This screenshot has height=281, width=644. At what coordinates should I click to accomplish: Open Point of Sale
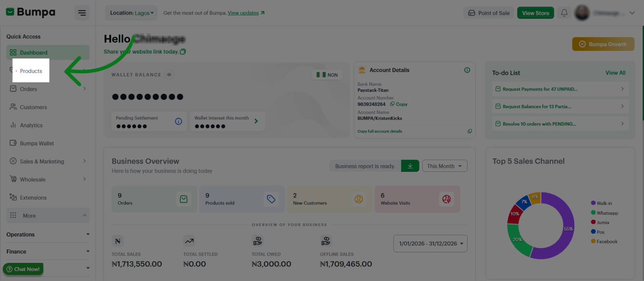(x=489, y=13)
